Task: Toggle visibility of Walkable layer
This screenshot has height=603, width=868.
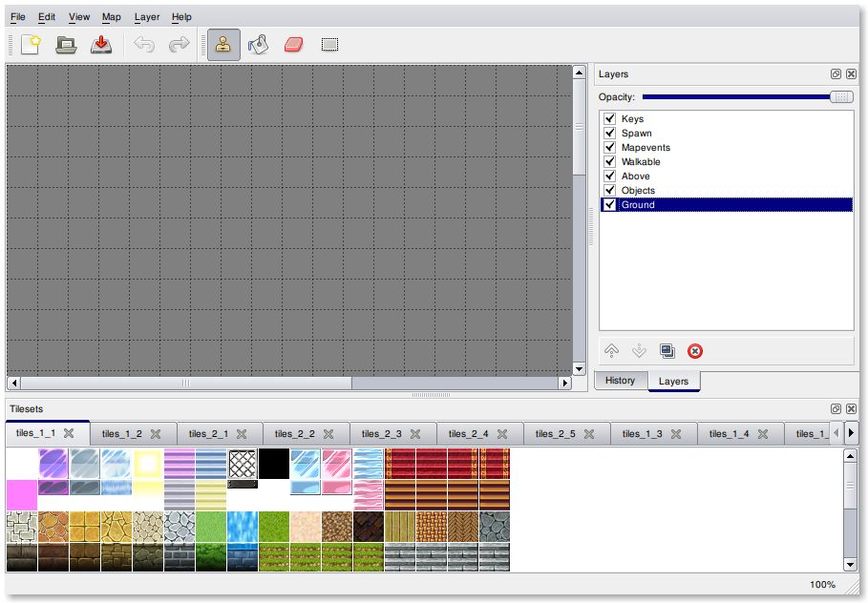Action: pyautogui.click(x=610, y=162)
